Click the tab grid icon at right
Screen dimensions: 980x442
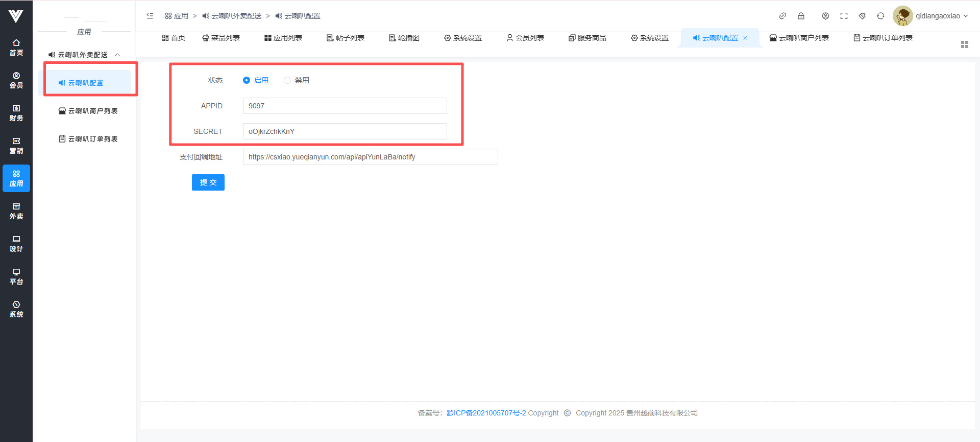(x=964, y=44)
